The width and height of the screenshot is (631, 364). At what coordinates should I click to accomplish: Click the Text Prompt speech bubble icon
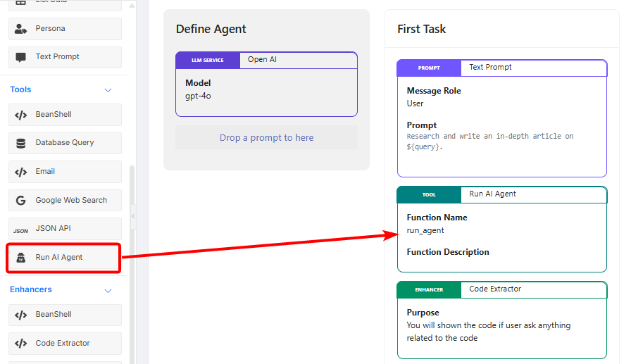pyautogui.click(x=21, y=57)
